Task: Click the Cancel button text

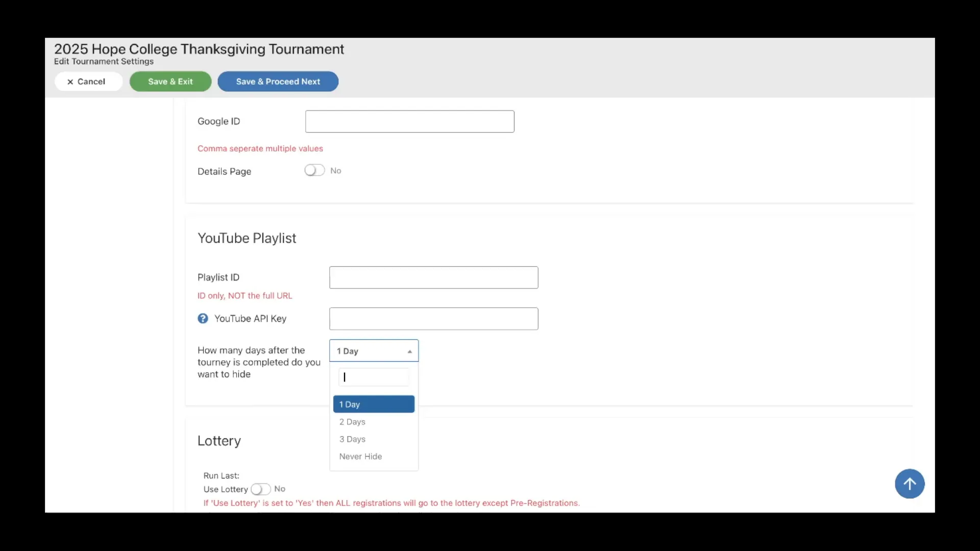Action: tap(91, 82)
